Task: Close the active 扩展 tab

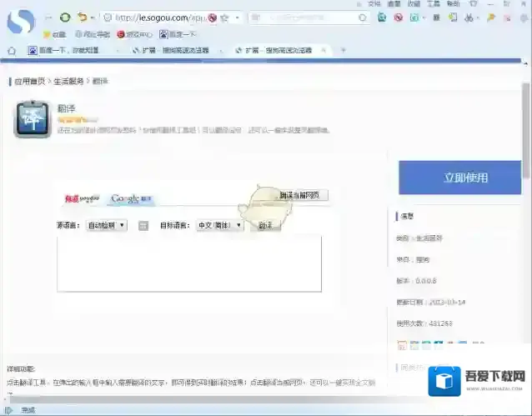Action: 324,51
